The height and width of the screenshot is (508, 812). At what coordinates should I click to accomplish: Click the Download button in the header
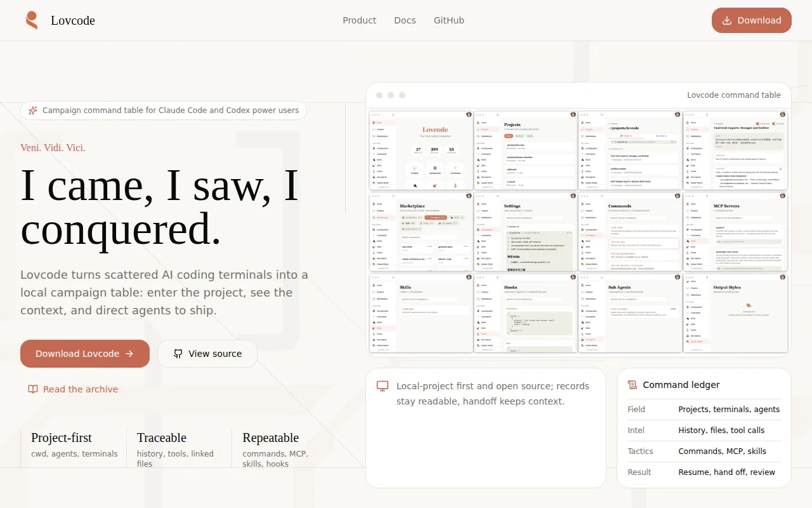(752, 20)
